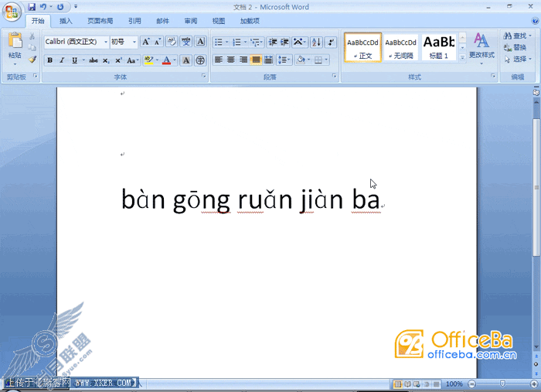Viewport: 541px width, 392px height.
Task: Toggle subscript formatting
Action: [x=106, y=60]
